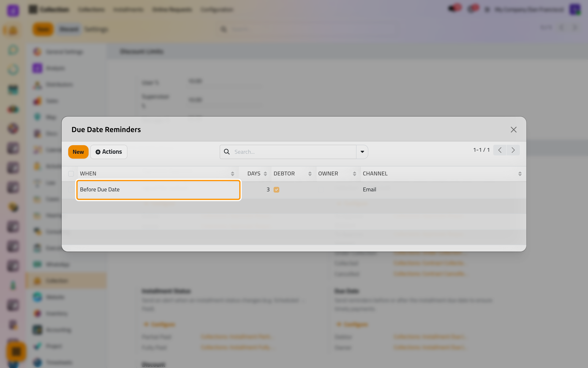Image resolution: width=588 pixels, height=368 pixels.
Task: Sort by the CHANNEL column
Action: 442,174
